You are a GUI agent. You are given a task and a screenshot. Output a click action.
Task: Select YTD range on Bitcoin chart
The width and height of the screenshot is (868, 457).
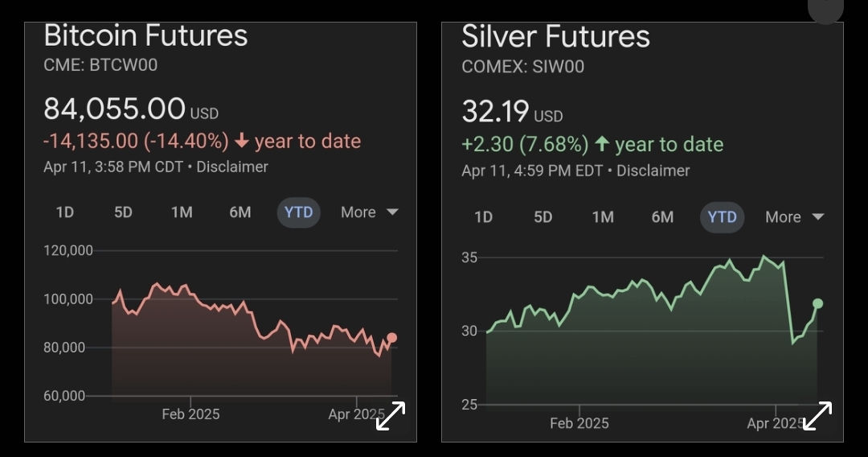299,212
